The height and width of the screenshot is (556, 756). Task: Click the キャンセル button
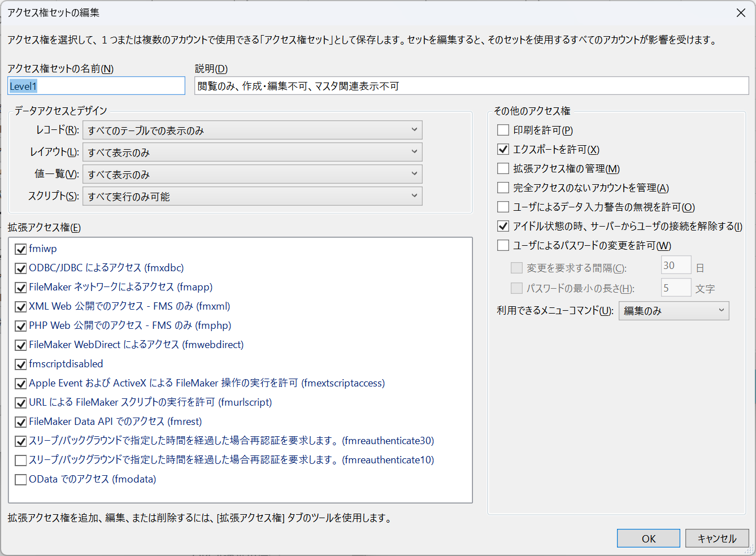(x=717, y=538)
